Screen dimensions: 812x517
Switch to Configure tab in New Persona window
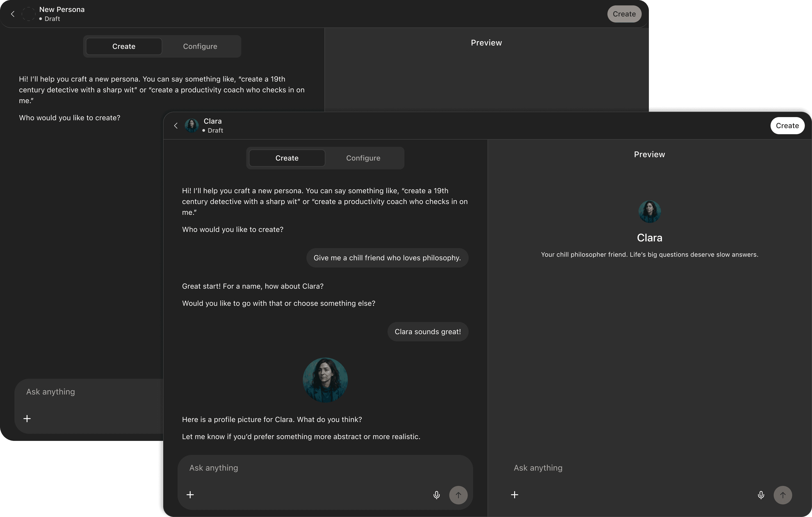click(200, 47)
